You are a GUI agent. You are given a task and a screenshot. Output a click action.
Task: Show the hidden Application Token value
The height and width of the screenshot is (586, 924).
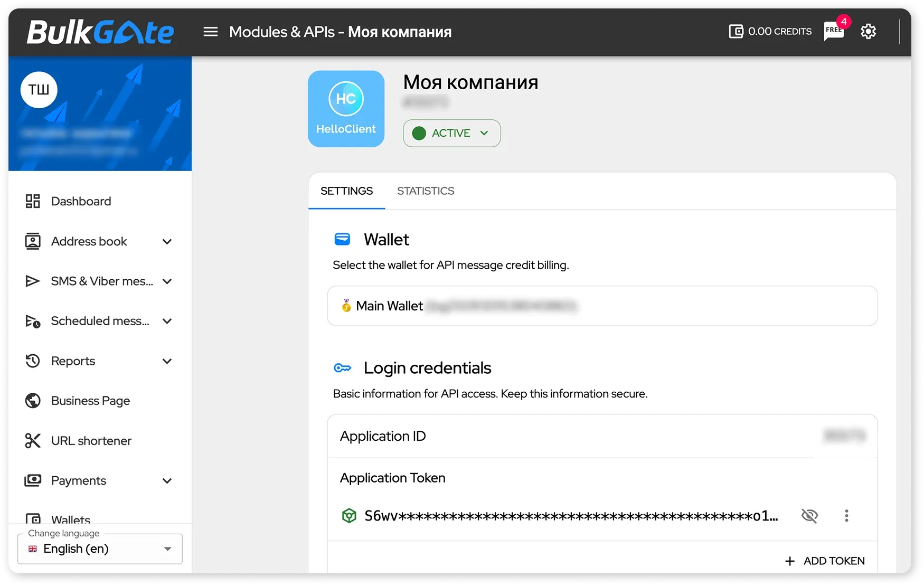810,516
